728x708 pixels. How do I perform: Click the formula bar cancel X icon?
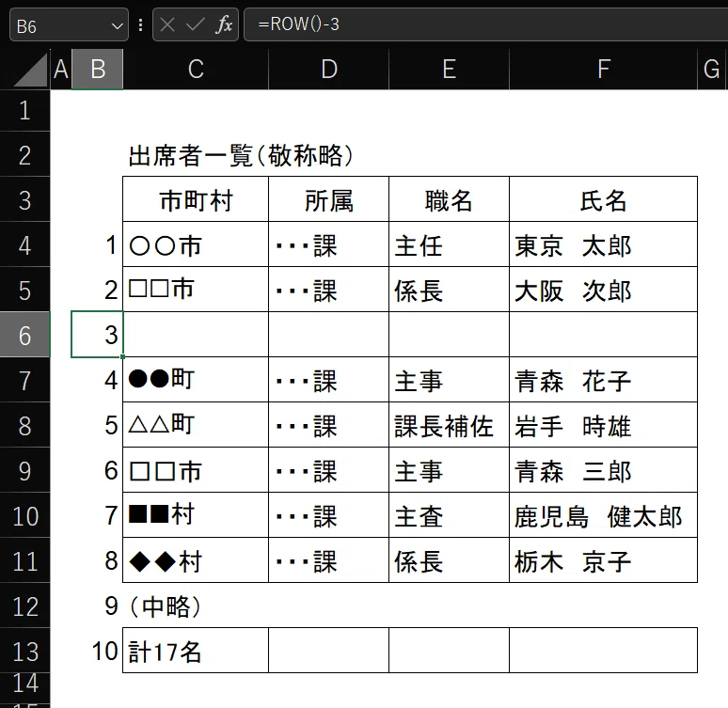click(167, 24)
